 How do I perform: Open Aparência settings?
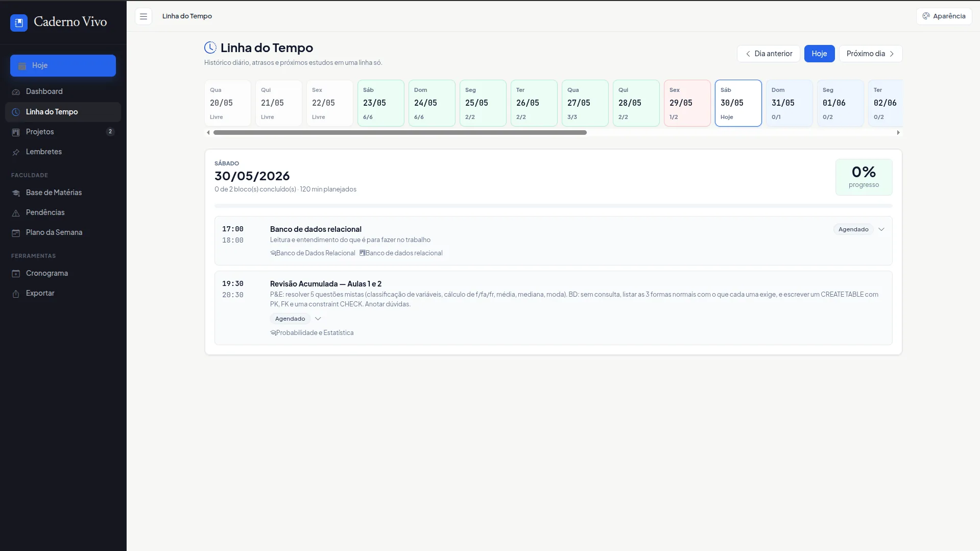(x=944, y=16)
